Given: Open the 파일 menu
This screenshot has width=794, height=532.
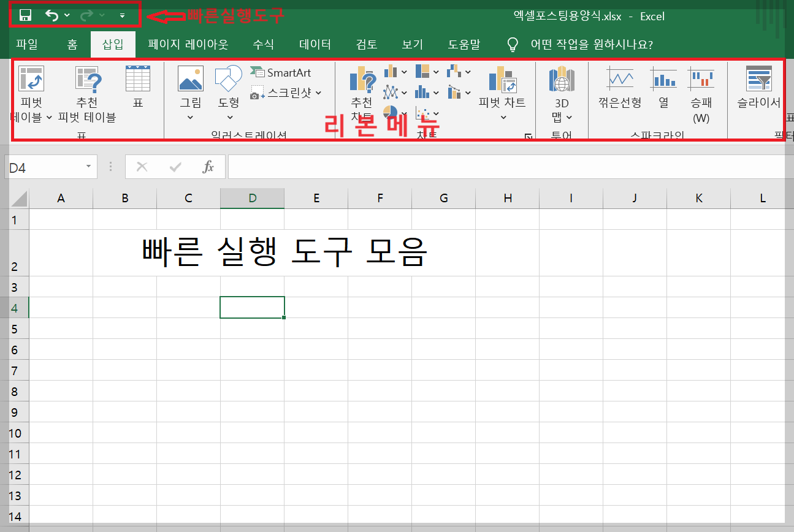Looking at the screenshot, I should coord(27,44).
